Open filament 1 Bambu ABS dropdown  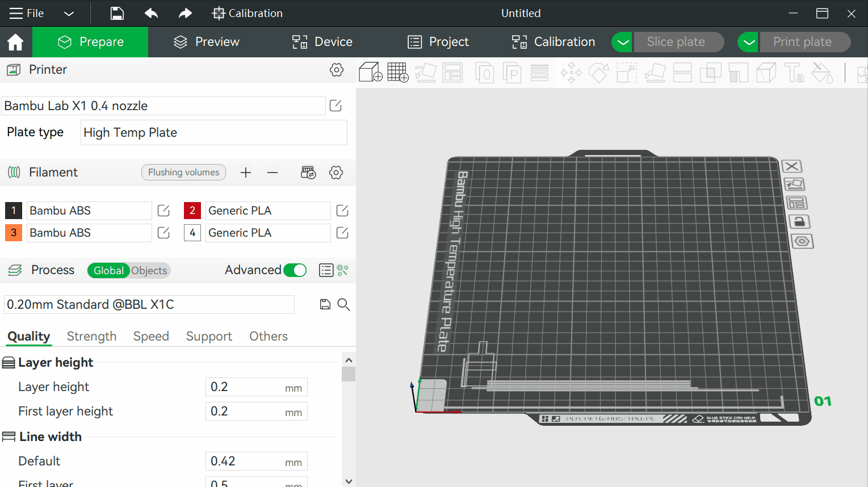tap(89, 211)
